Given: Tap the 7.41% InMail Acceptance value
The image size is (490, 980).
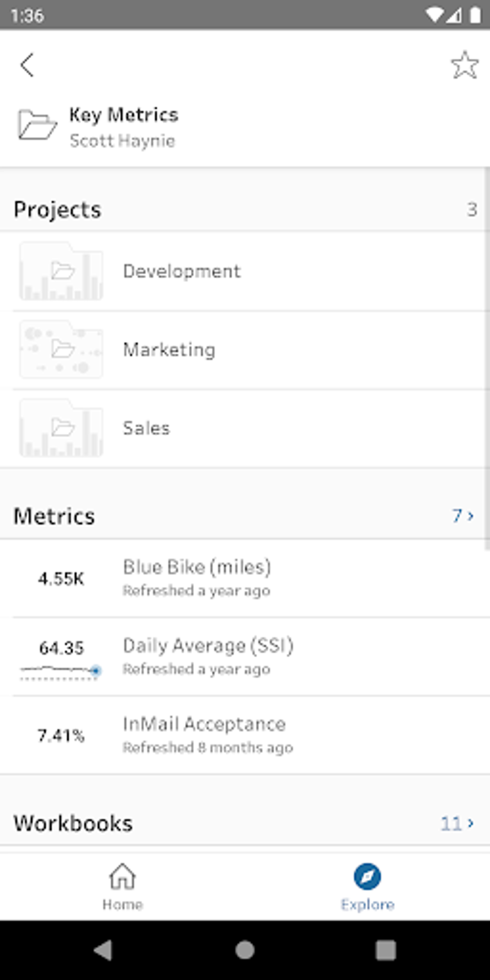Looking at the screenshot, I should click(x=61, y=735).
